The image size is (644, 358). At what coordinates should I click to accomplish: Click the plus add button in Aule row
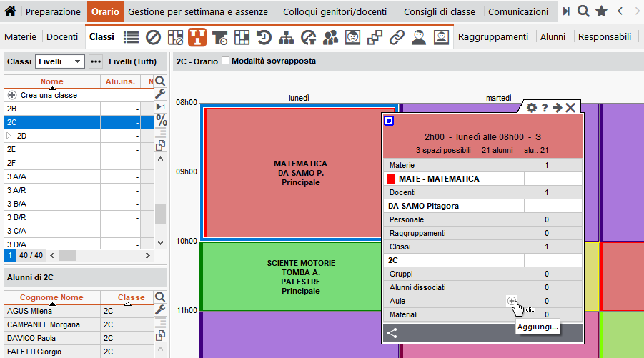[x=511, y=301]
